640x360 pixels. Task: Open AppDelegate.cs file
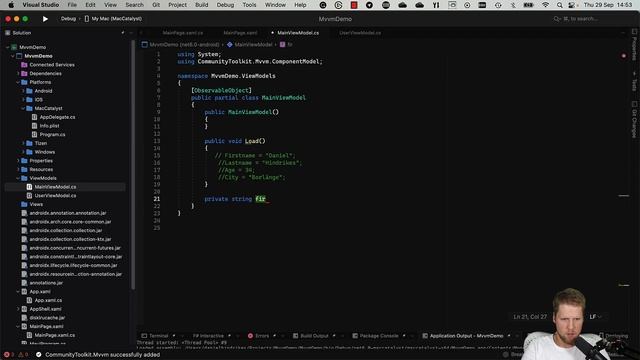[57, 117]
